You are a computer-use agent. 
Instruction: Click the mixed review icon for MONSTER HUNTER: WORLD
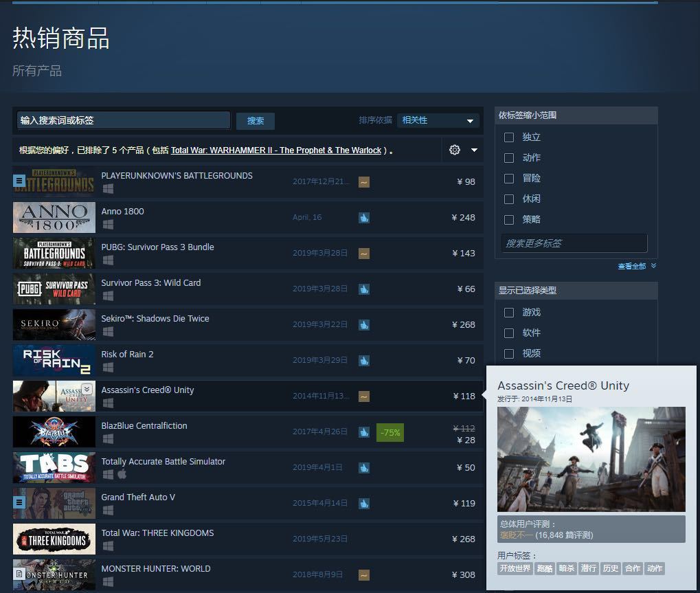click(364, 574)
